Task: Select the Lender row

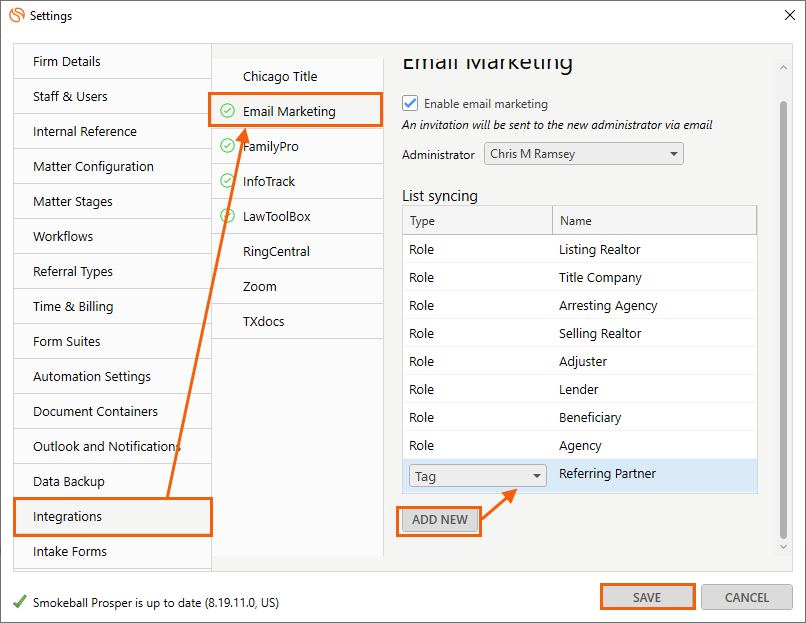Action: coord(580,390)
